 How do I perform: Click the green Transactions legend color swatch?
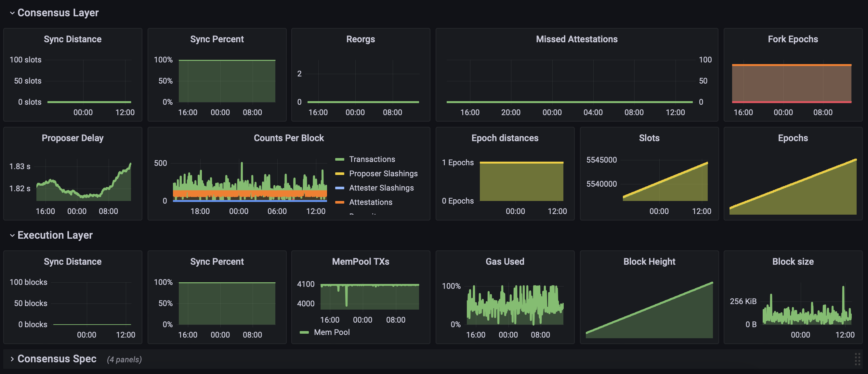pyautogui.click(x=340, y=159)
